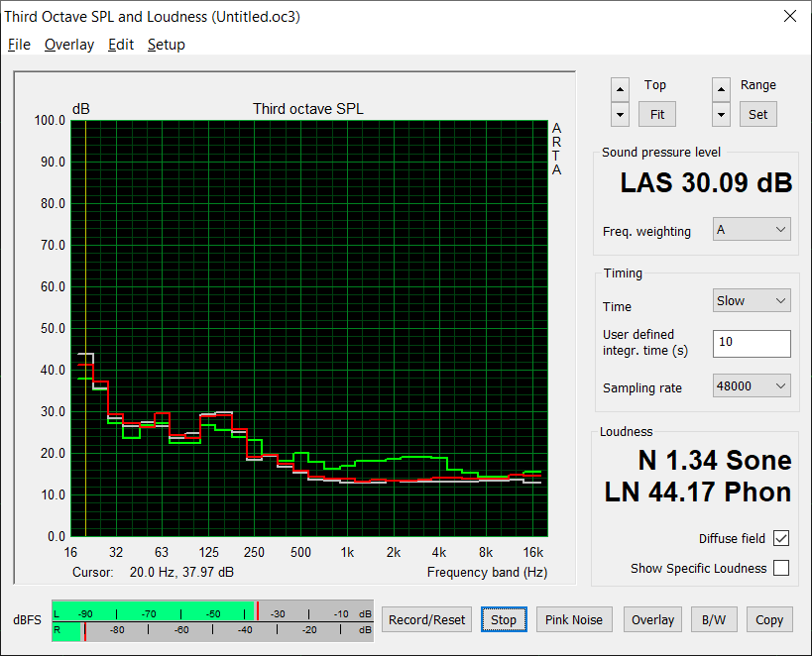Expand the Time Slow dropdown
The image size is (812, 656).
[752, 300]
